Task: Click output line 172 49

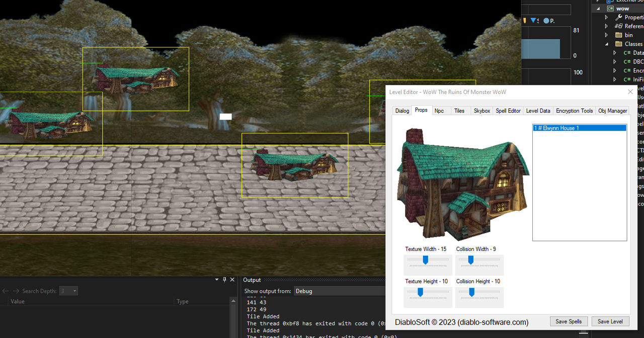Action: (257, 309)
